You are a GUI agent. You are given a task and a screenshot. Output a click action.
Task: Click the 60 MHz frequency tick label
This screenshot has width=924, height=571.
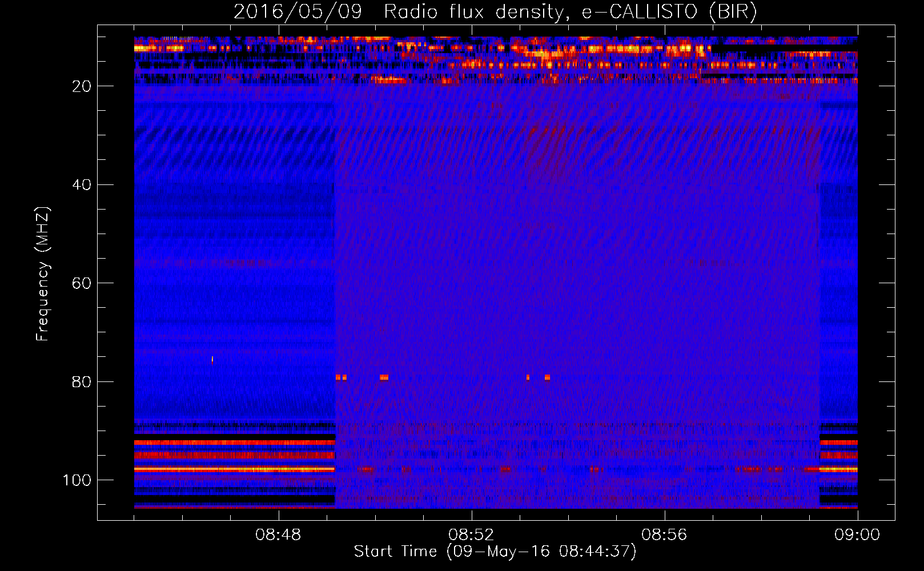(x=82, y=283)
